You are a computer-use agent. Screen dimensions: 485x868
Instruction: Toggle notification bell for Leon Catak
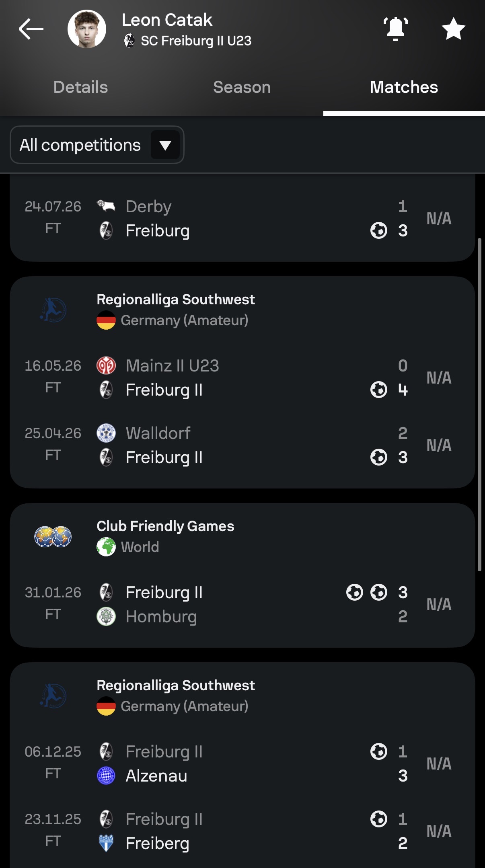coord(396,29)
